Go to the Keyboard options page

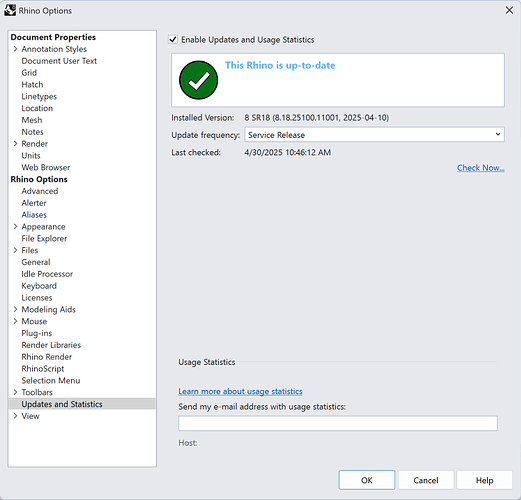[39, 286]
